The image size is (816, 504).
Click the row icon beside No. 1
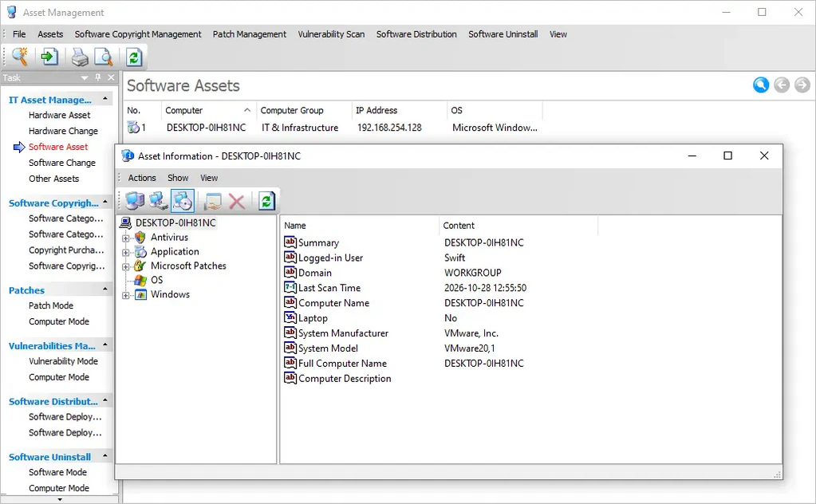point(134,127)
